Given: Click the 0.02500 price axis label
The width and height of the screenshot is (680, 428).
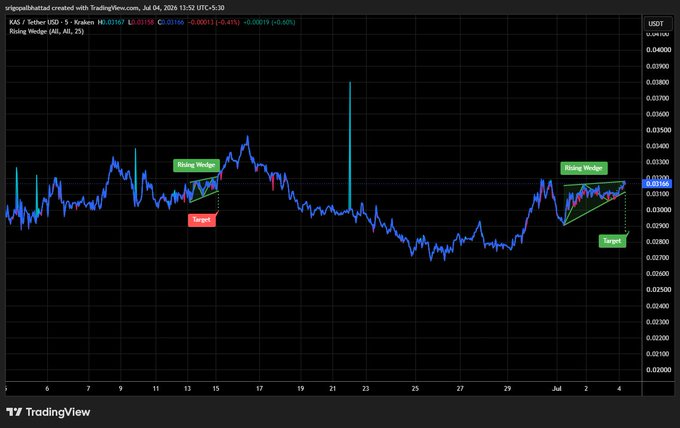Looking at the screenshot, I should click(658, 290).
